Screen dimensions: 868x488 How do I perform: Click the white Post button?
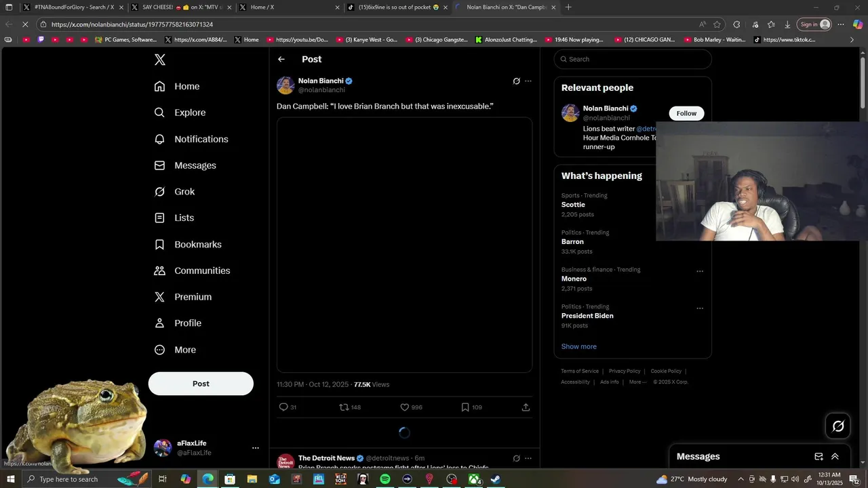(x=201, y=384)
